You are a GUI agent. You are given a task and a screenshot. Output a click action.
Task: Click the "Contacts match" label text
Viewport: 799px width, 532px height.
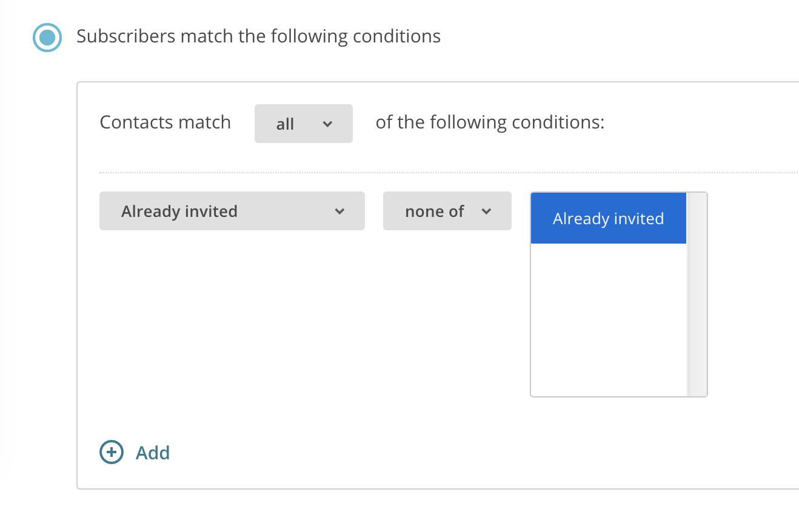(165, 122)
